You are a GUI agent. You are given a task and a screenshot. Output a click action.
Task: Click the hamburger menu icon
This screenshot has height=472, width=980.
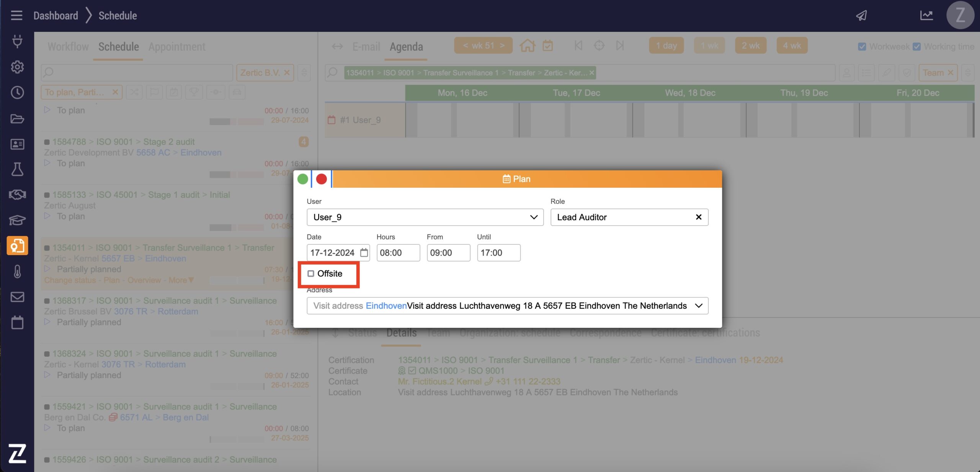click(x=16, y=15)
